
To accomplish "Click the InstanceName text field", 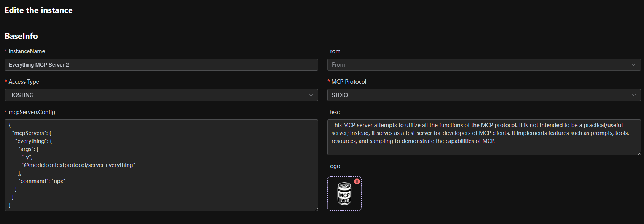I will (x=161, y=65).
